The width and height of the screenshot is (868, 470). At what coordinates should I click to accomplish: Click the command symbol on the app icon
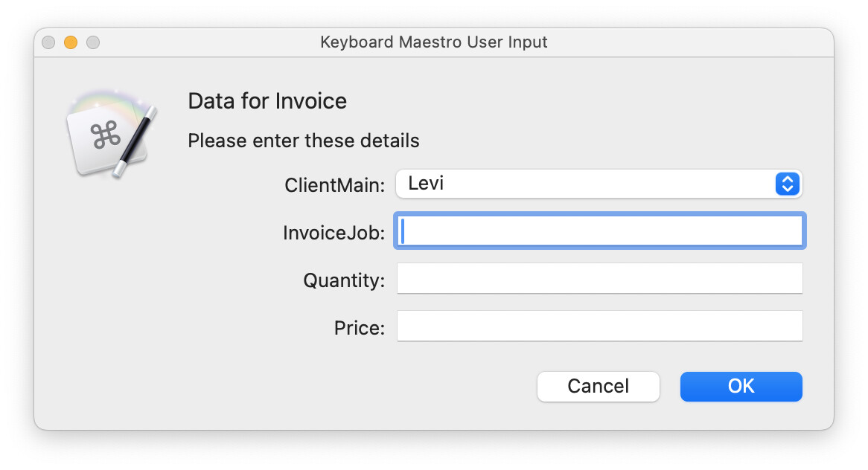[105, 137]
